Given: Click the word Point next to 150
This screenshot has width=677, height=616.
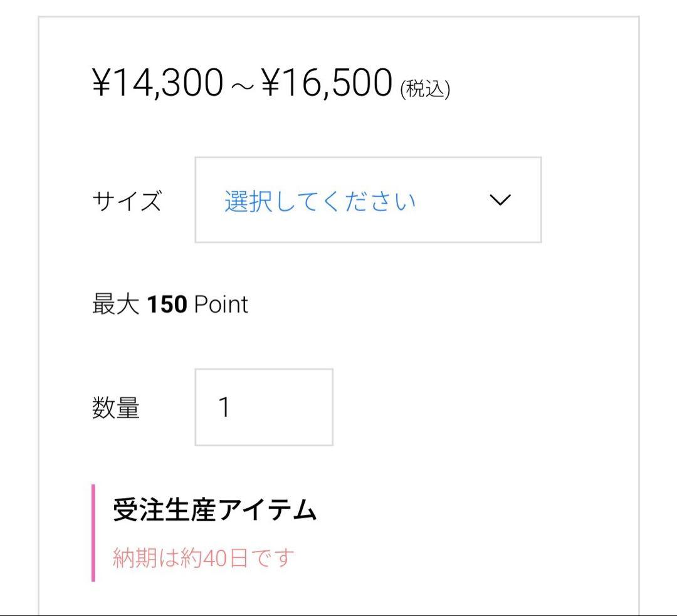Looking at the screenshot, I should 221,305.
